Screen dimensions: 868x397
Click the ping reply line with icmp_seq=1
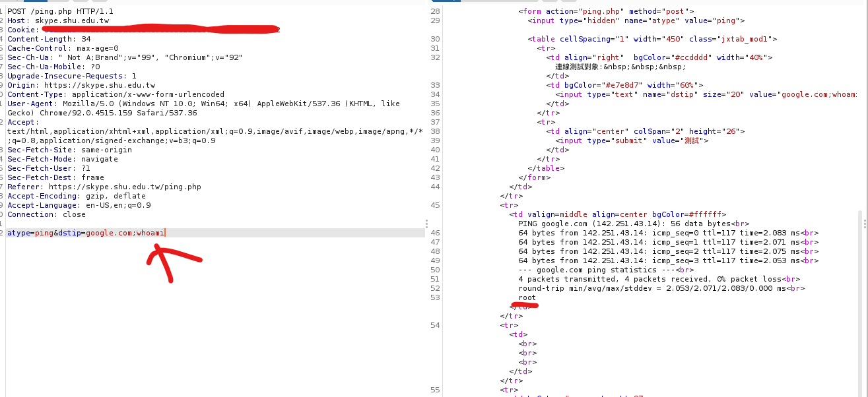668,242
